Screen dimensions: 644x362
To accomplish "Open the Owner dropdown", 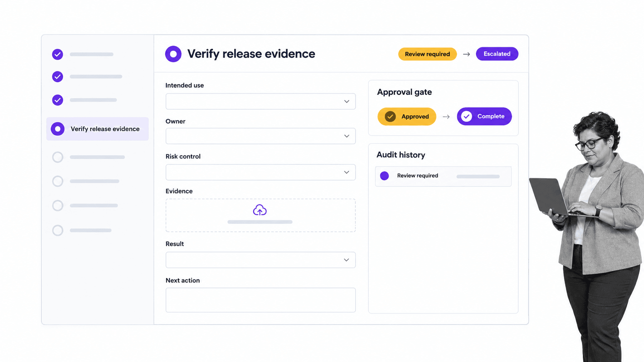I will point(261,136).
